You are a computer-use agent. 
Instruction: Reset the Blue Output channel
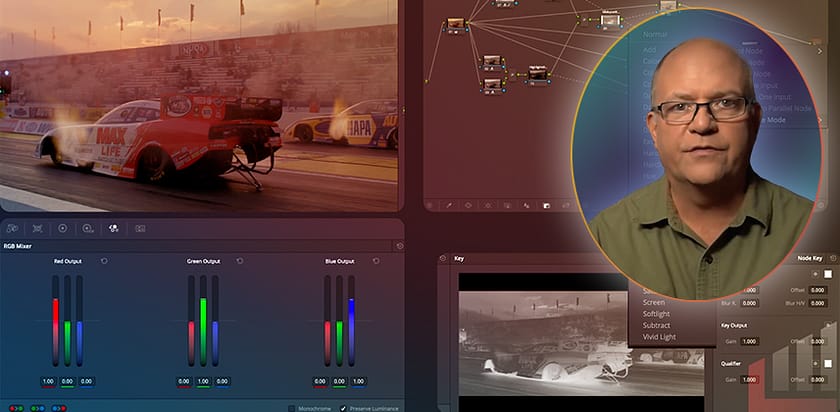(x=376, y=261)
